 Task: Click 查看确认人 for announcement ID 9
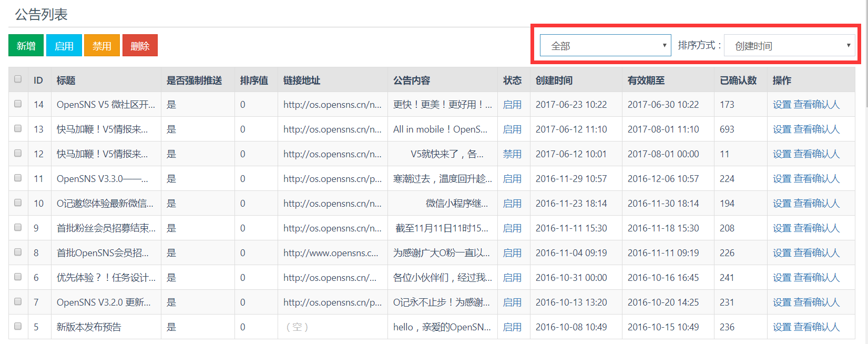[816, 228]
